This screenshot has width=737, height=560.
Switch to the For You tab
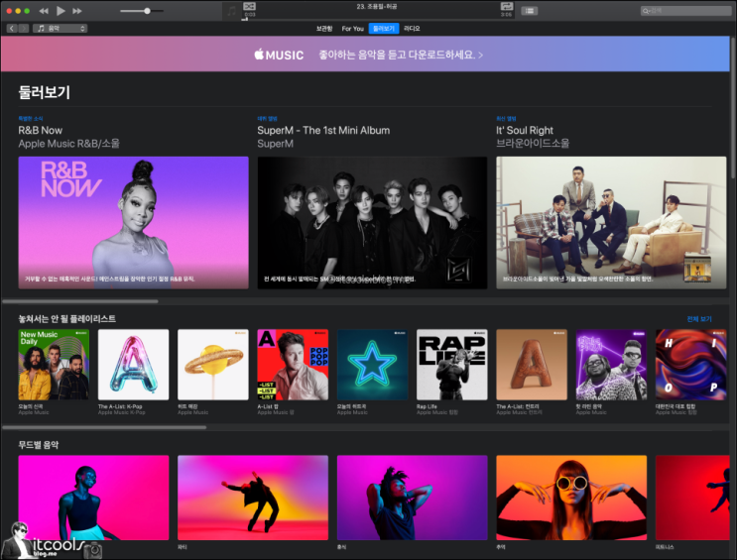[352, 28]
